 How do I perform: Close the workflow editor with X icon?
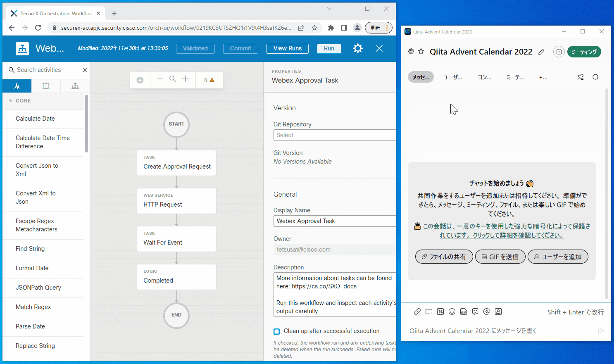pos(379,48)
